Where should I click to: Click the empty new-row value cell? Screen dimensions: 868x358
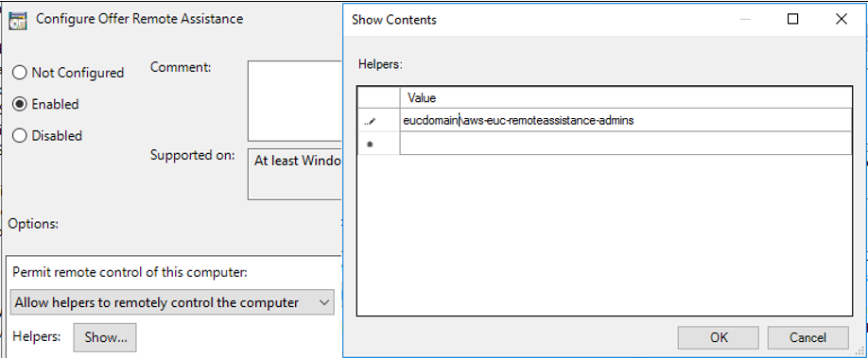coord(626,144)
